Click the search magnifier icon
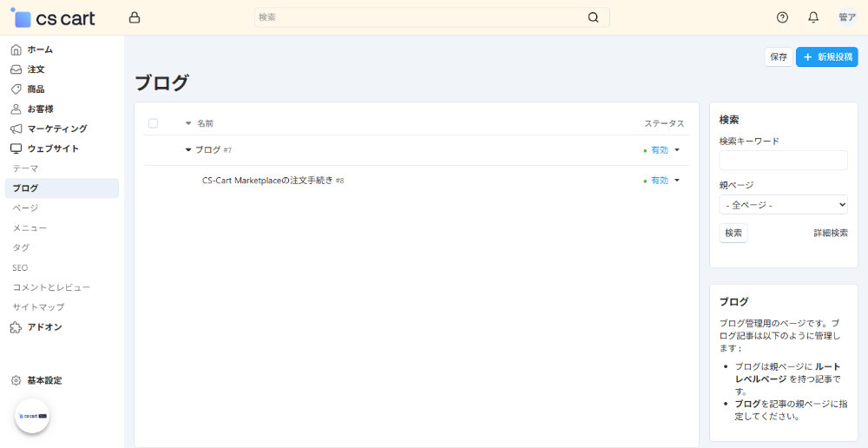The image size is (868, 448). pos(594,17)
